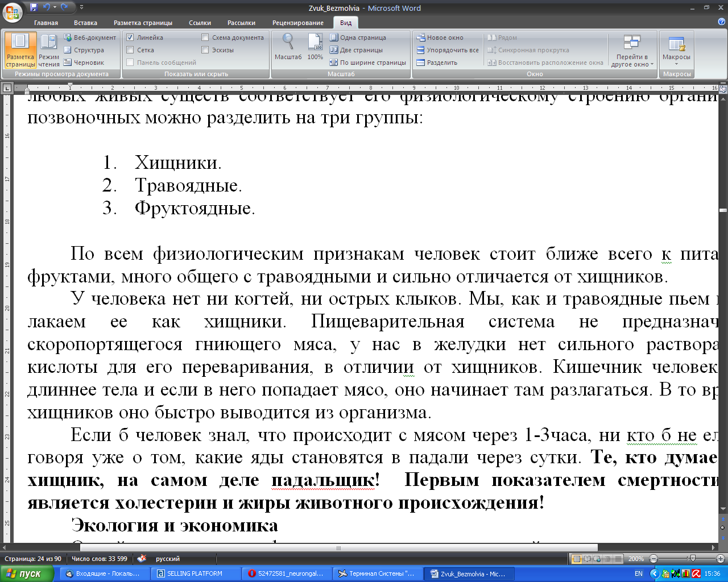
Task: Click the пуск Start button
Action: tap(27, 573)
